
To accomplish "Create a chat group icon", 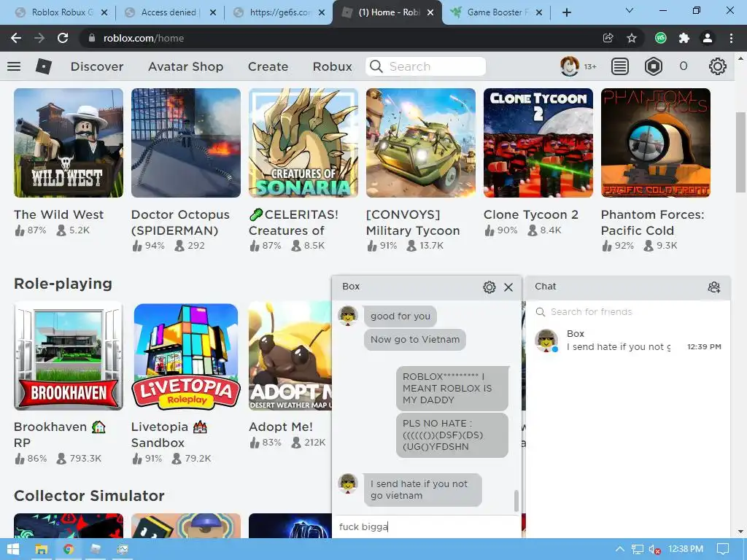I will [x=713, y=287].
